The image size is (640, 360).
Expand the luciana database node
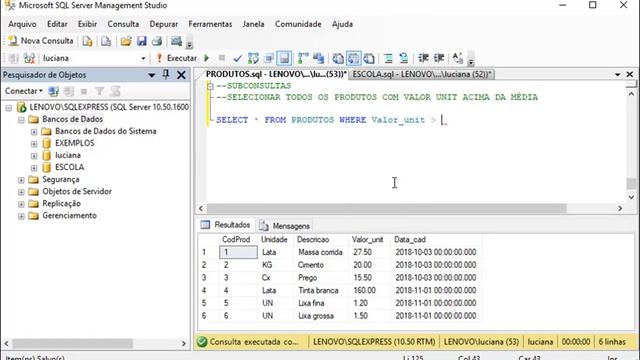(x=34, y=156)
